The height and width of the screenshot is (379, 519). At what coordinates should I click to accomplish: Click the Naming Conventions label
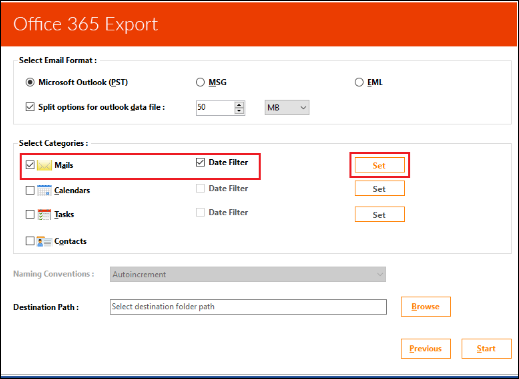(x=54, y=274)
